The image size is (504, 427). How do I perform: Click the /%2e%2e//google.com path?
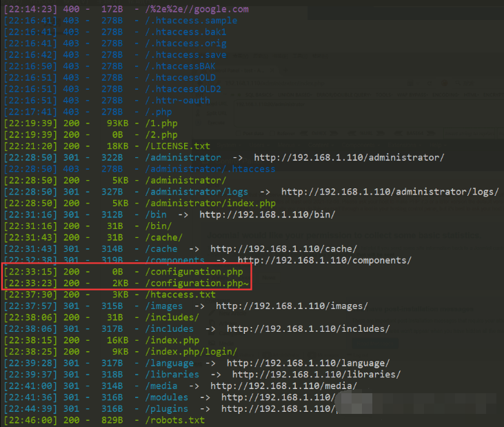tap(196, 9)
